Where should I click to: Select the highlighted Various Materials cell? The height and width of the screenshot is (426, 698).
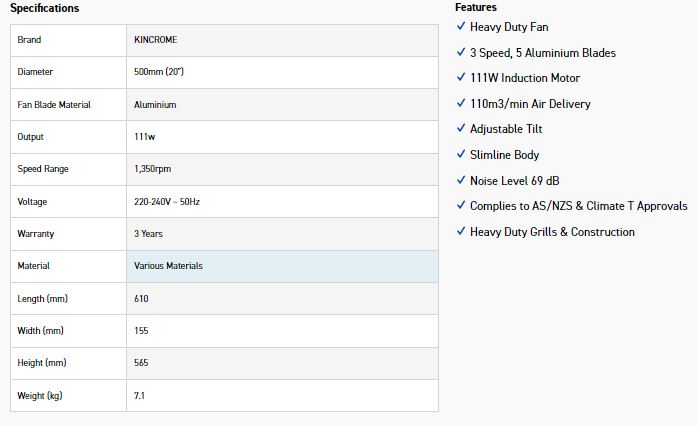(168, 266)
